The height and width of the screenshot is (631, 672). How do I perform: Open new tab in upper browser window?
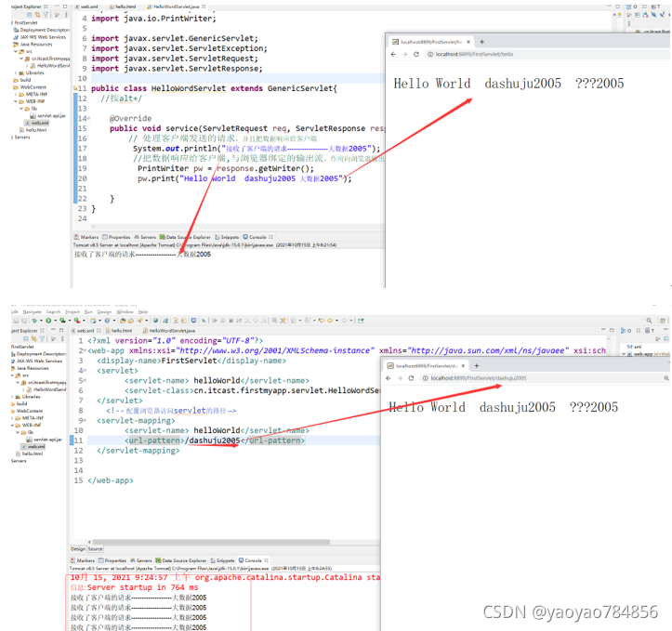[x=481, y=42]
